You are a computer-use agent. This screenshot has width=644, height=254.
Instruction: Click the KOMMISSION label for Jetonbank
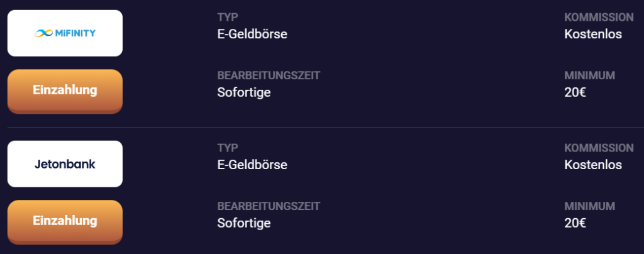(599, 148)
